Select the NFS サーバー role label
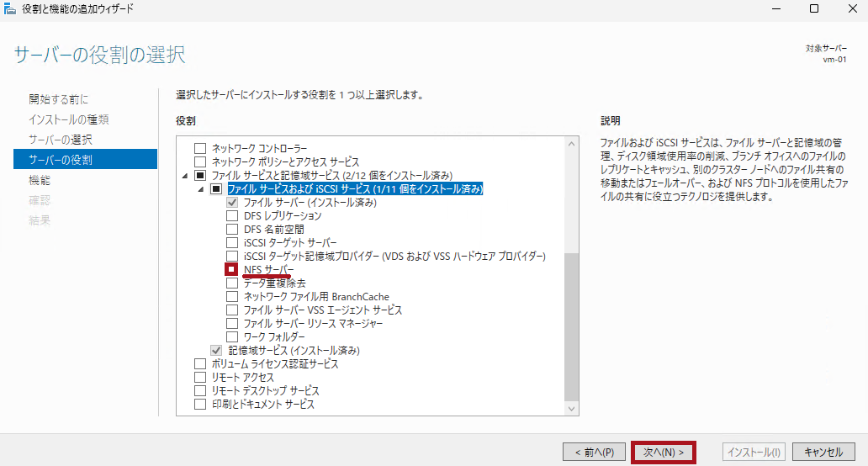 [x=269, y=269]
